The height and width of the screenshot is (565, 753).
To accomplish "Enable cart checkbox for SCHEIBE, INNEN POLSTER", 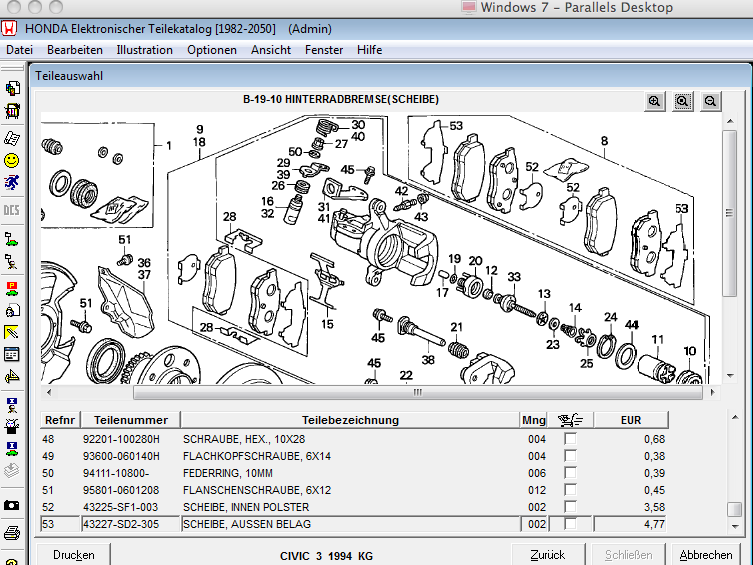I will pos(570,507).
